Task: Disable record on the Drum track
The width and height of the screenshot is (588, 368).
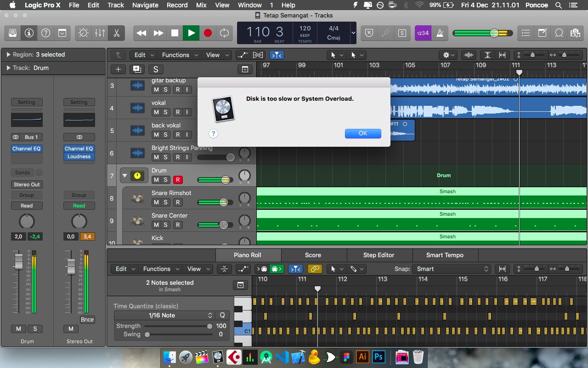Action: tap(178, 179)
